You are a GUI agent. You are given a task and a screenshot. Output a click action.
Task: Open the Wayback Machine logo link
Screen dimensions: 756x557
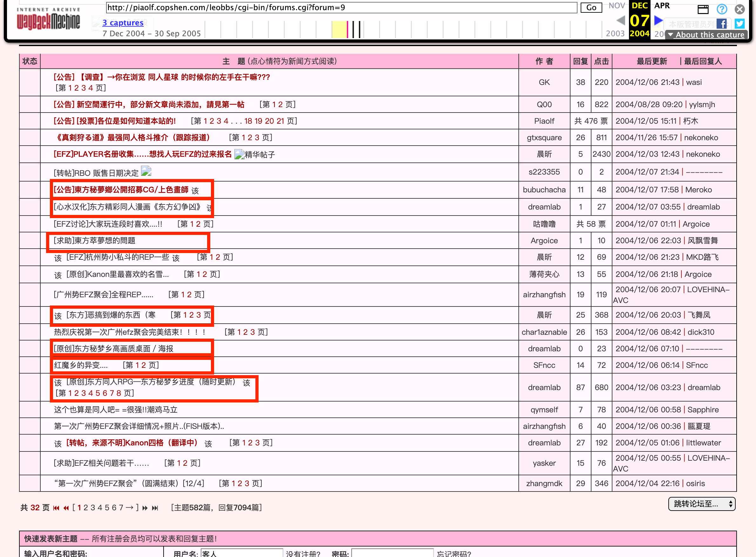pyautogui.click(x=48, y=18)
